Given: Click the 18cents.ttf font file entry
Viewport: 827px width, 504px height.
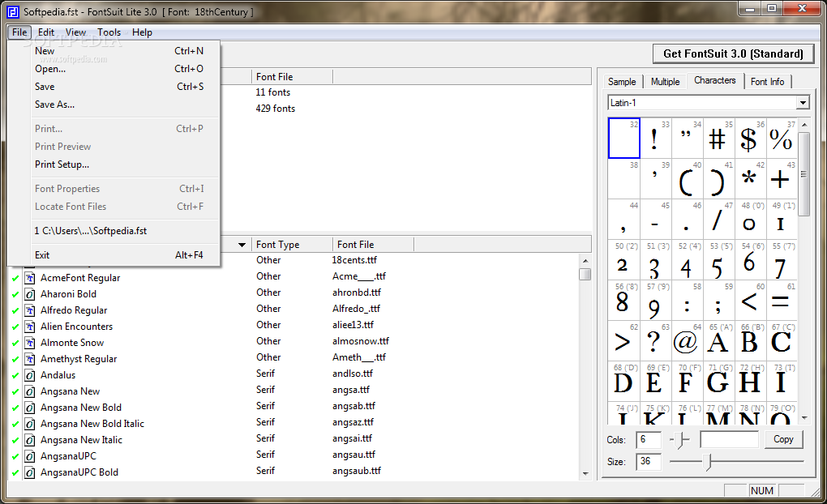Looking at the screenshot, I should point(354,260).
